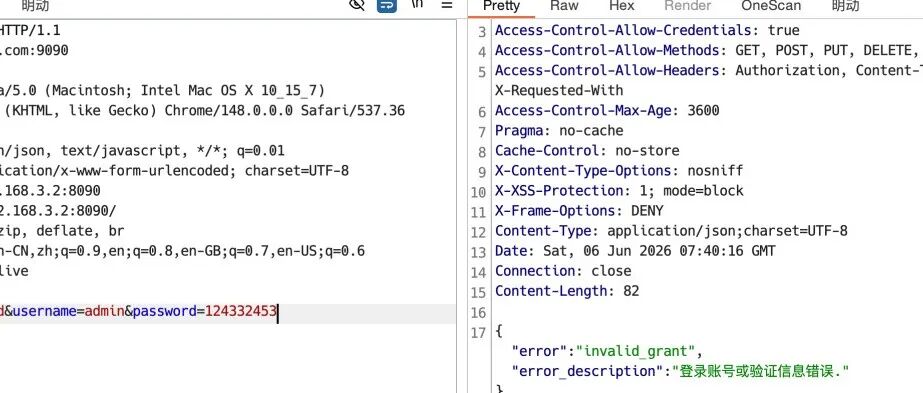Screen dimensions: 923x393
Task: Toggle the hide-non-printable eye-slash icon
Action: click(357, 5)
